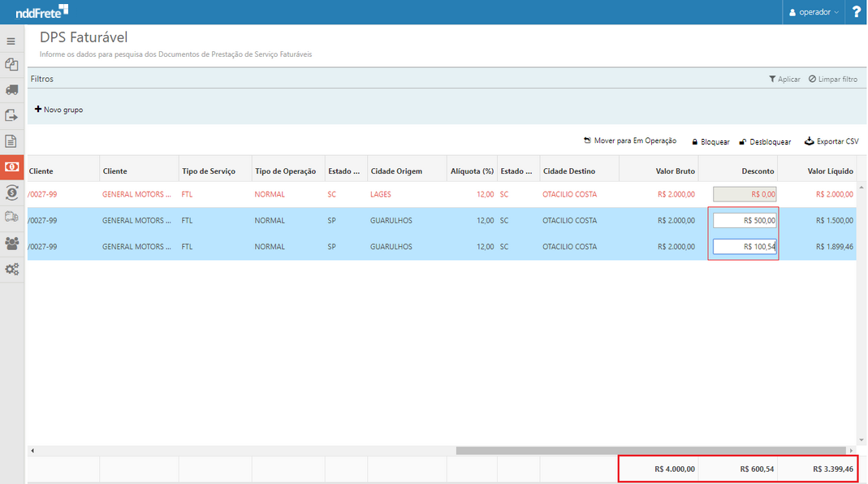Add a Novo grupo filter group
The image size is (868, 484).
pyautogui.click(x=58, y=110)
